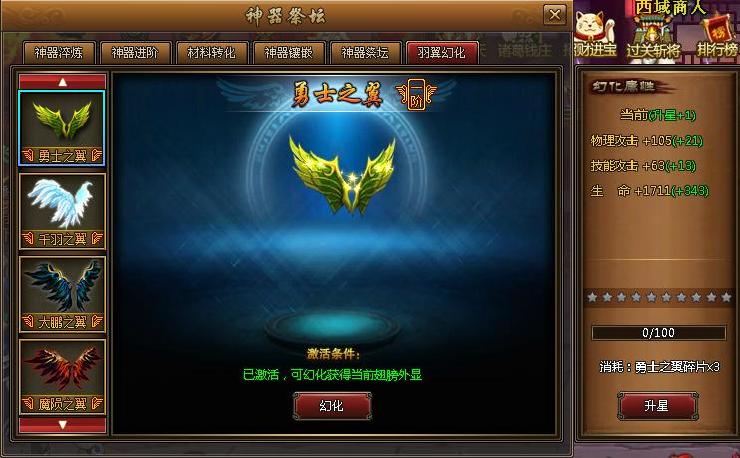The height and width of the screenshot is (458, 740).
Task: Switch to the 神器淬炼 tab
Action: click(x=59, y=52)
